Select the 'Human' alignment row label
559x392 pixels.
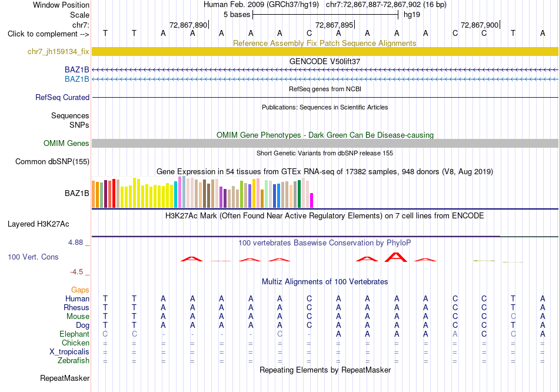point(77,298)
